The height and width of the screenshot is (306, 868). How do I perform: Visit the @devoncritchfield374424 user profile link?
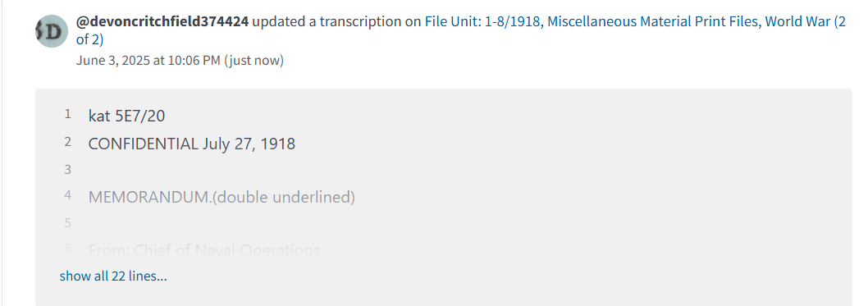[162, 22]
